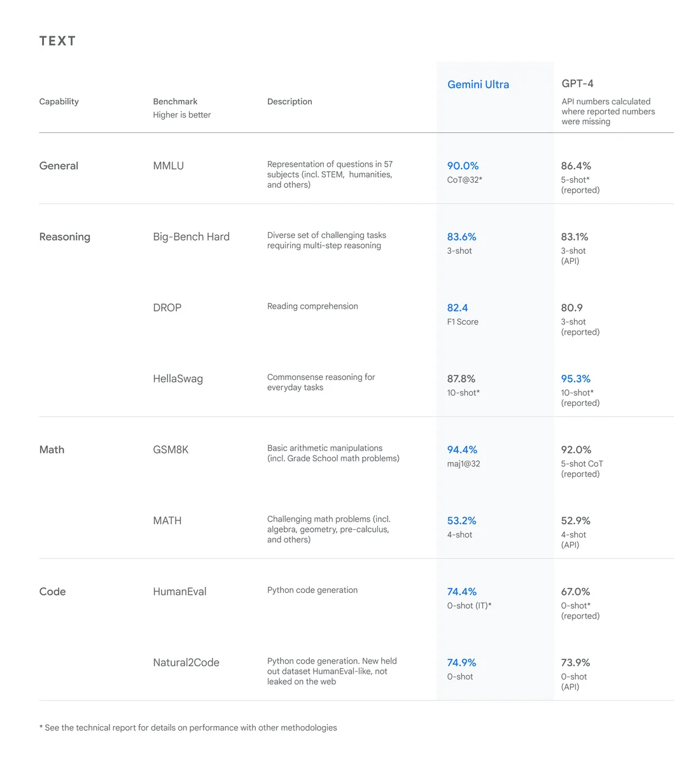Screen dimensions: 700x775
Task: Click the 95.3% GPT-4 HellaSwag score
Action: coord(575,379)
